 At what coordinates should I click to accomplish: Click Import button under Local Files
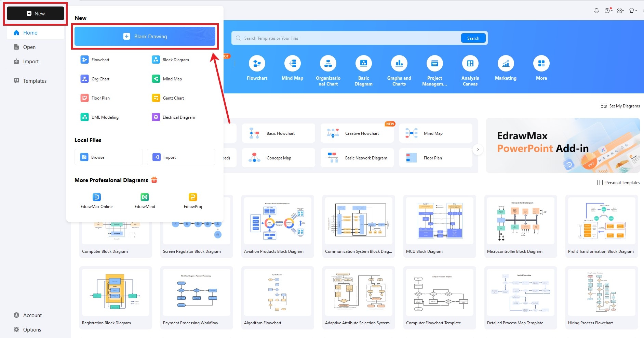tap(181, 157)
